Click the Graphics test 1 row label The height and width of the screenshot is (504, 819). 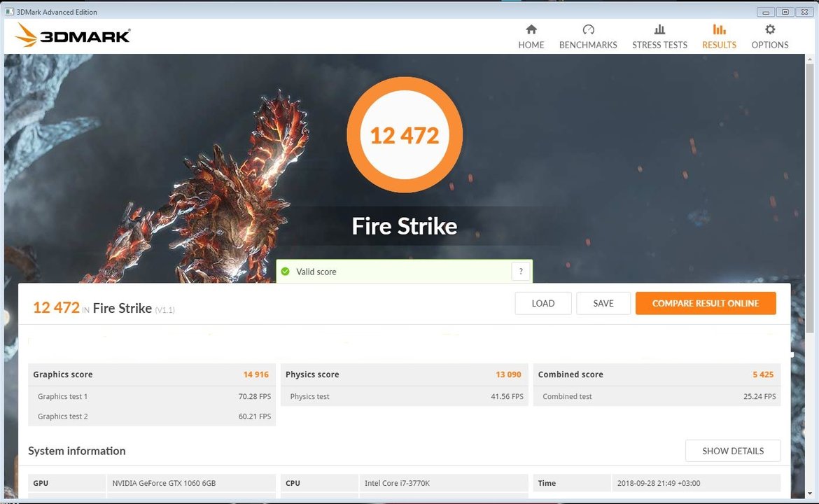click(63, 396)
